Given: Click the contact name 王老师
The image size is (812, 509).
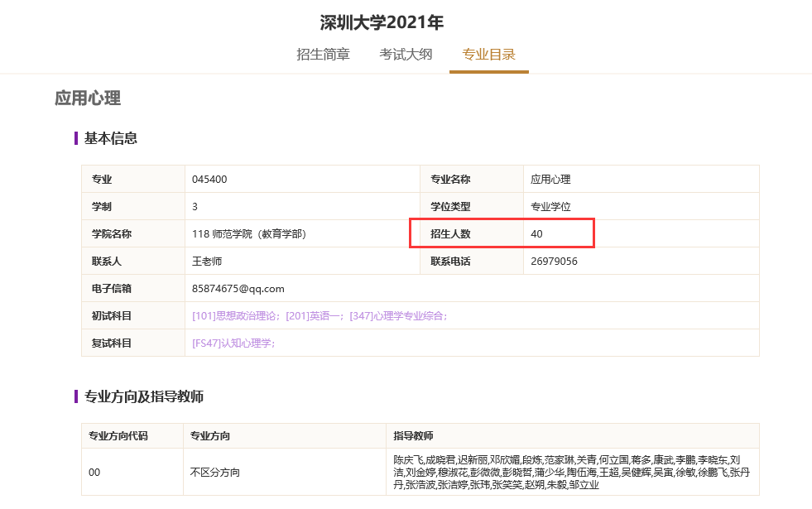Looking at the screenshot, I should [x=207, y=262].
